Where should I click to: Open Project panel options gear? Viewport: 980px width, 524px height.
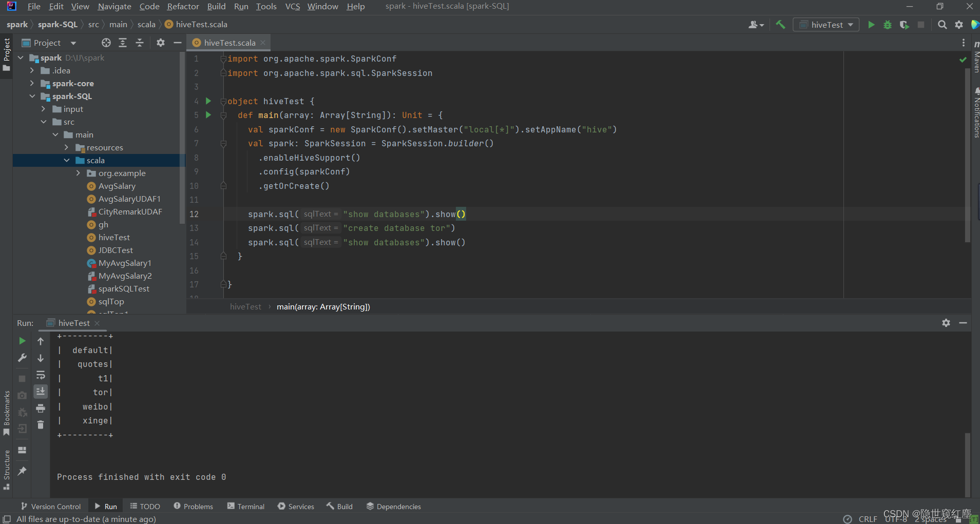pos(161,43)
